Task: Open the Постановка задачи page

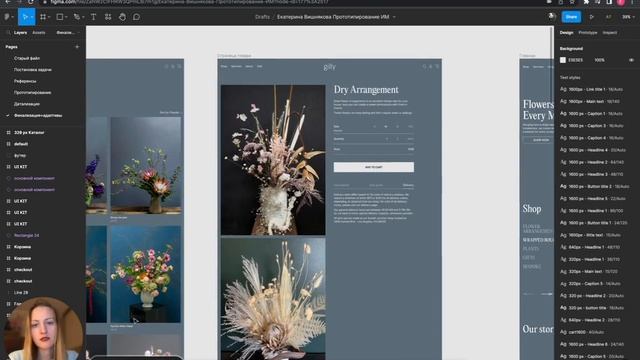Action: click(x=33, y=70)
